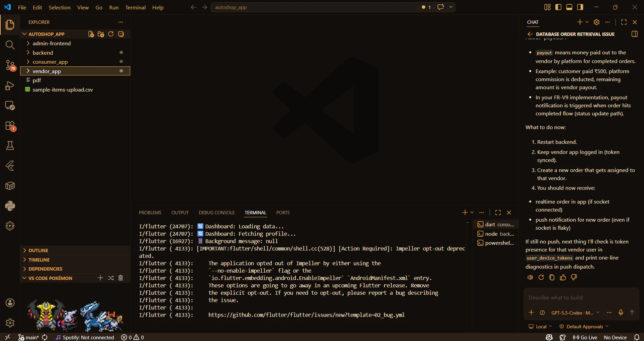Open the Extensions view showing one badge
The height and width of the screenshot is (341, 644).
pyautogui.click(x=10, y=126)
